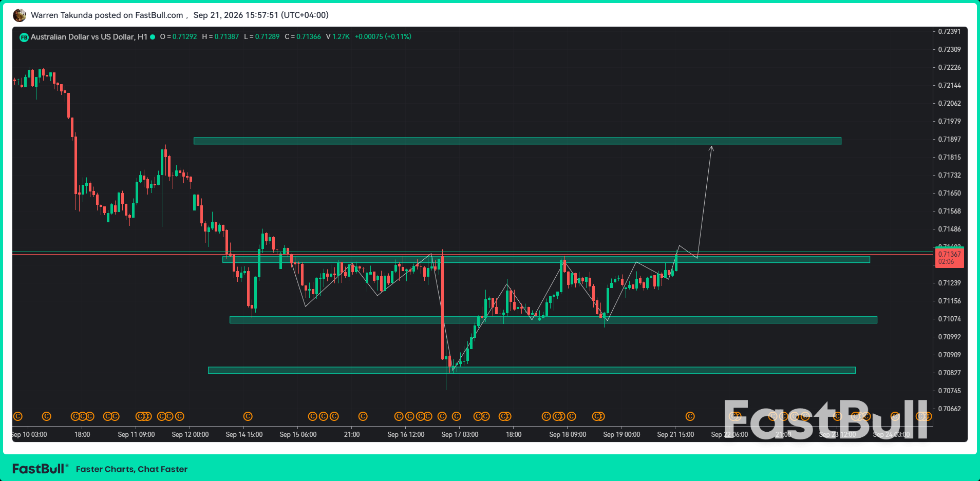Click the lowest green support zone near 0.70827

click(x=532, y=370)
